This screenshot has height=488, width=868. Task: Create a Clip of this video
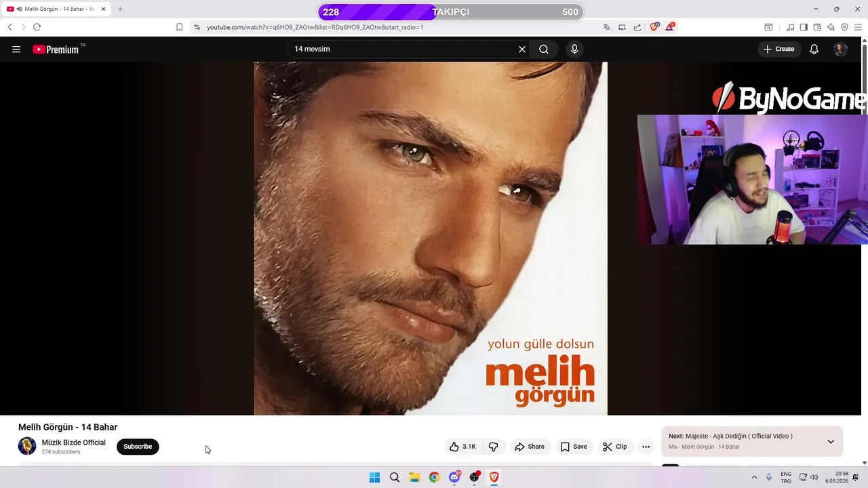[615, 447]
